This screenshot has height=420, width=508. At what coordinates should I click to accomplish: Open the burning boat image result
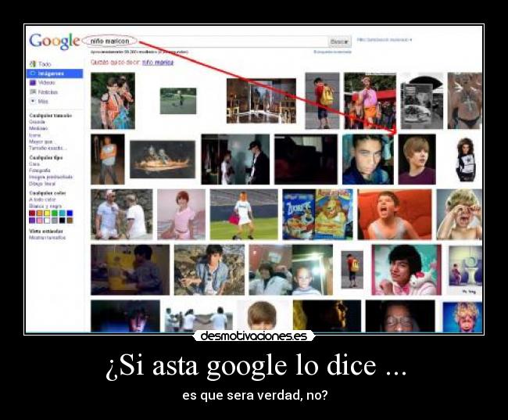[x=163, y=160]
